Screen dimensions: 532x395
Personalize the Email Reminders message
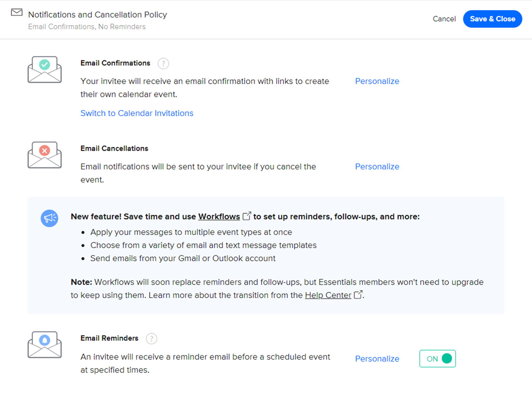377,359
